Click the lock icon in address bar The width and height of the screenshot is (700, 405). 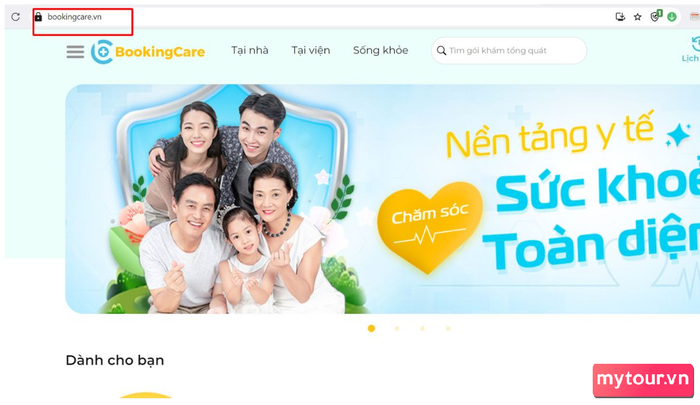38,17
